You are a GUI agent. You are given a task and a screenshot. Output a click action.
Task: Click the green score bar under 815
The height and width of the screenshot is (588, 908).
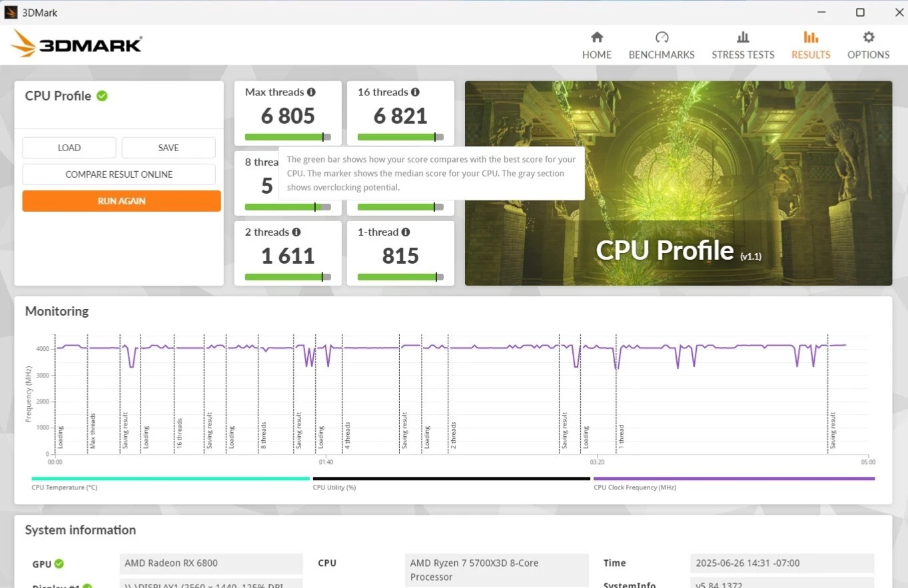[400, 277]
